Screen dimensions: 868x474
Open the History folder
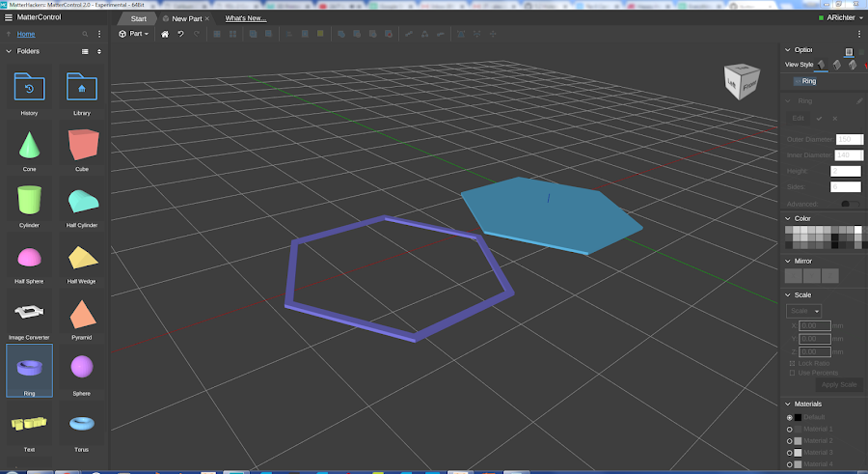(x=29, y=91)
